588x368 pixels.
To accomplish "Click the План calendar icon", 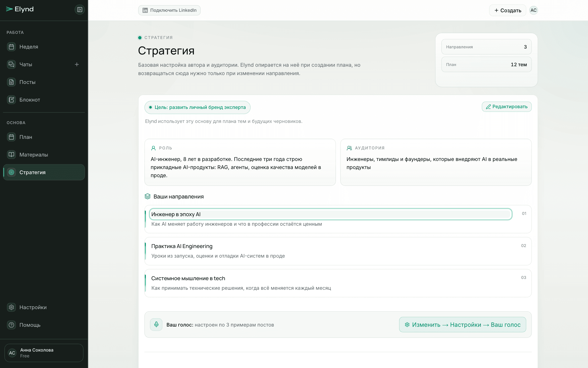I will (x=11, y=137).
